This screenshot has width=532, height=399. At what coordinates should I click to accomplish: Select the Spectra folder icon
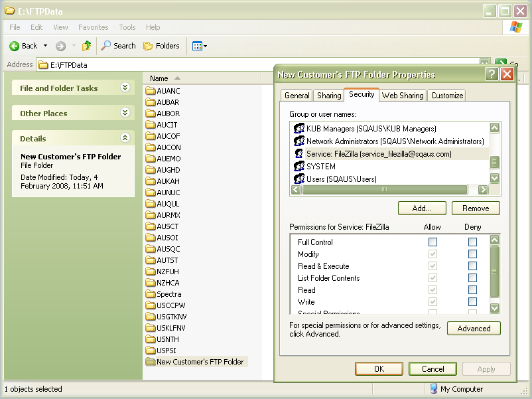click(x=150, y=294)
